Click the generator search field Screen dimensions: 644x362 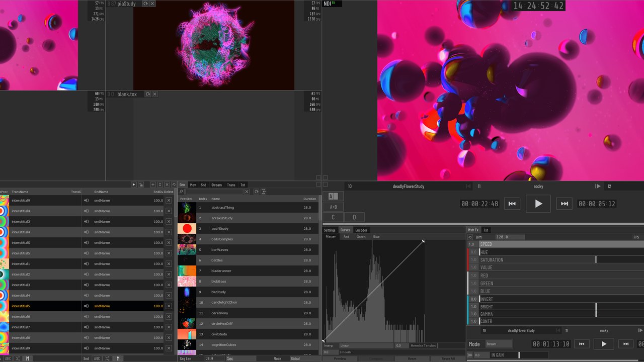[x=214, y=192]
